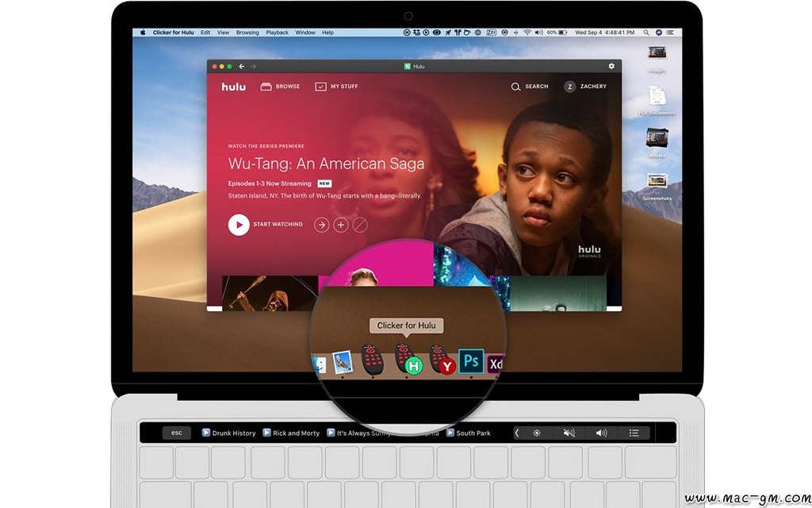Add Wu-Tang to My Stuff with plus icon
The width and height of the screenshot is (812, 508).
coord(340,225)
